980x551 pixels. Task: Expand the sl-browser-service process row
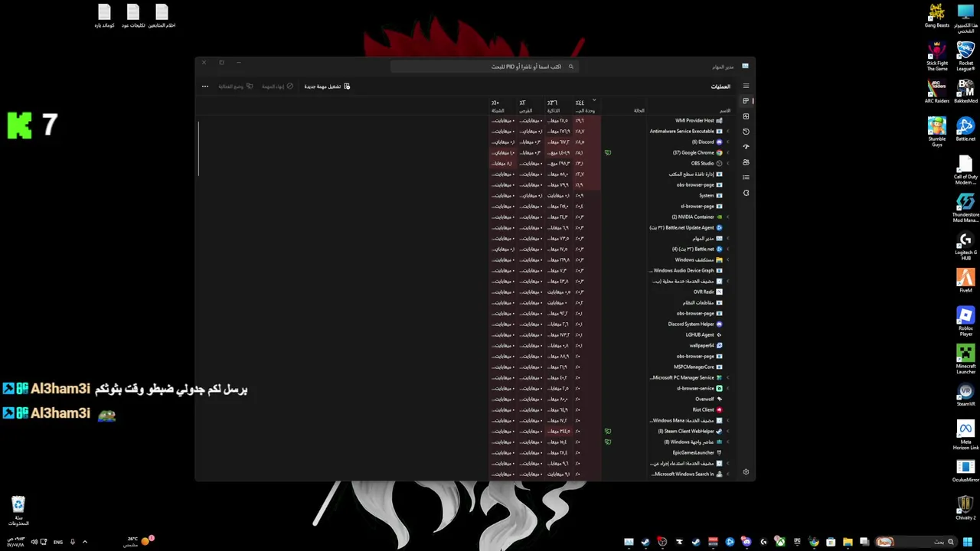point(728,388)
